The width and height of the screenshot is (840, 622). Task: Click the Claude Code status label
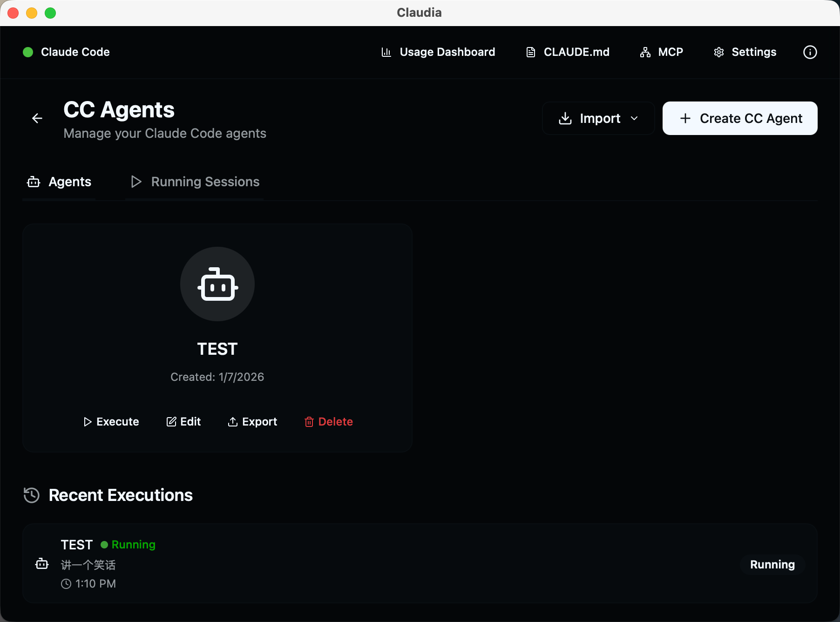tap(75, 52)
